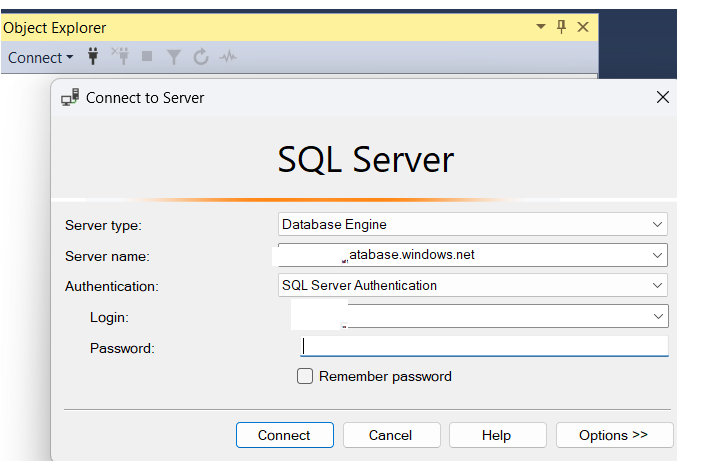
Task: Click the Filter funnel icon
Action: click(174, 57)
